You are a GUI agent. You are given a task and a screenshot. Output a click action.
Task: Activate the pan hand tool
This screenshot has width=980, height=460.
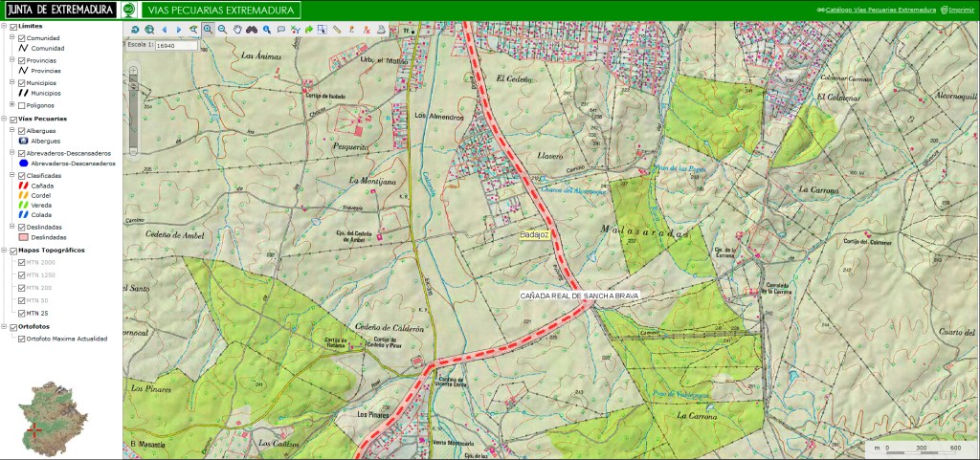click(x=236, y=30)
